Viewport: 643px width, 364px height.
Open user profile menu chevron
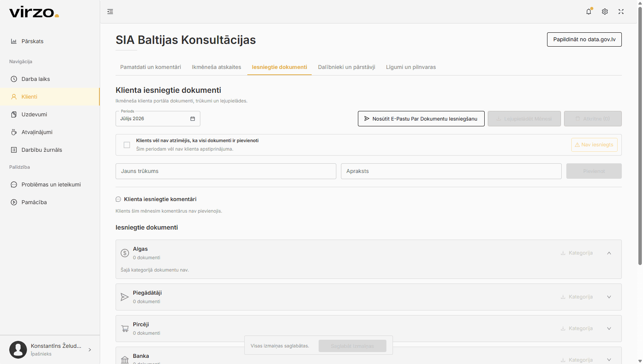click(x=90, y=350)
